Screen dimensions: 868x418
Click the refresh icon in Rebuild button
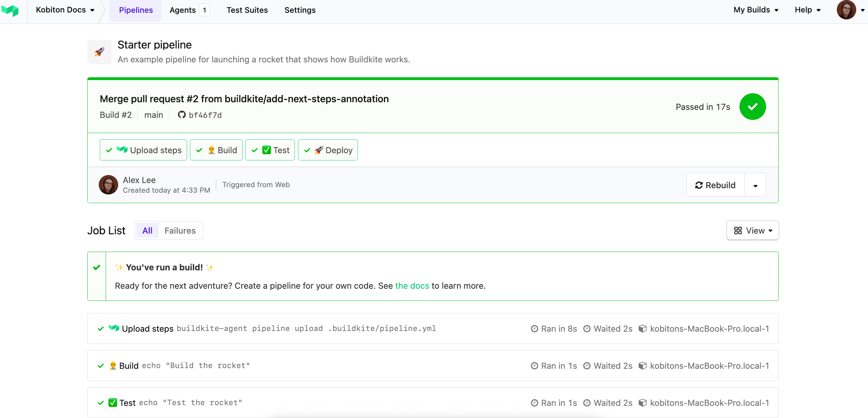(699, 185)
